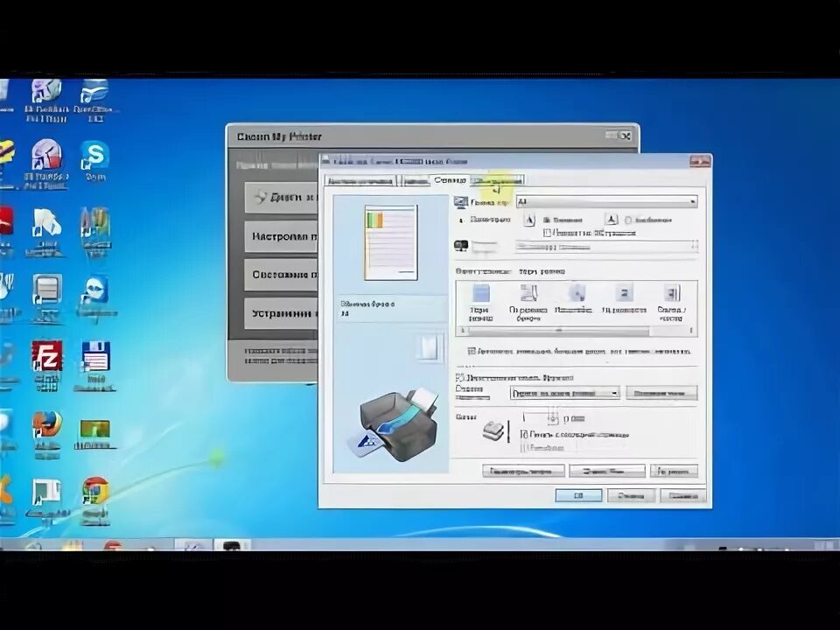Screen dimensions: 840x630
Task: Click the taskbar item left of printer button
Action: point(192,545)
